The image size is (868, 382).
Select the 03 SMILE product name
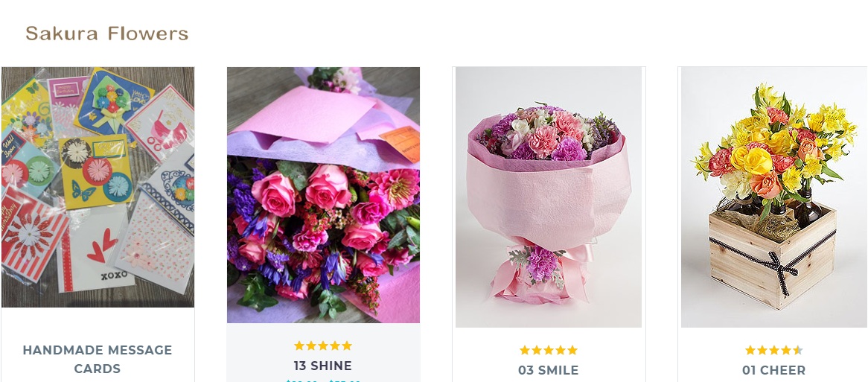[x=549, y=370]
